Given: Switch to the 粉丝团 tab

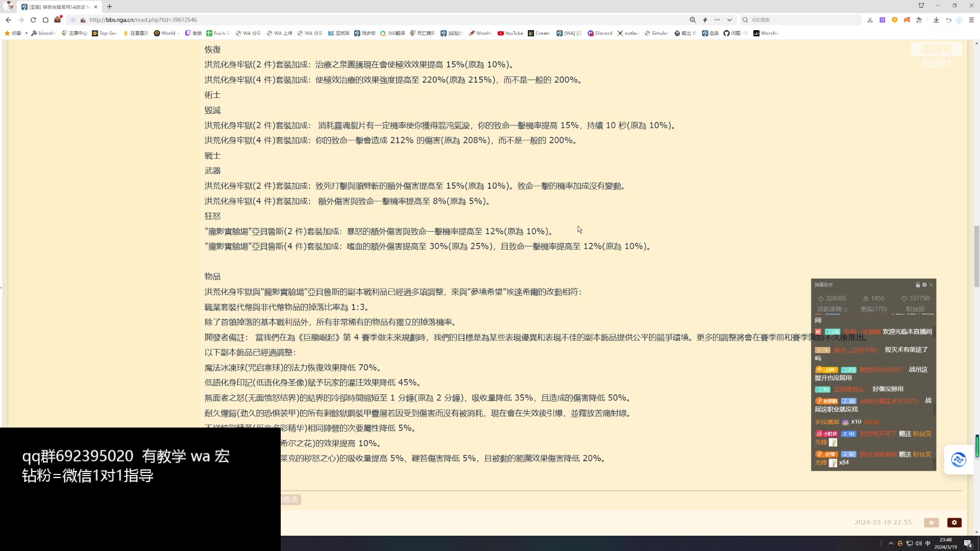Looking at the screenshot, I should click(915, 309).
